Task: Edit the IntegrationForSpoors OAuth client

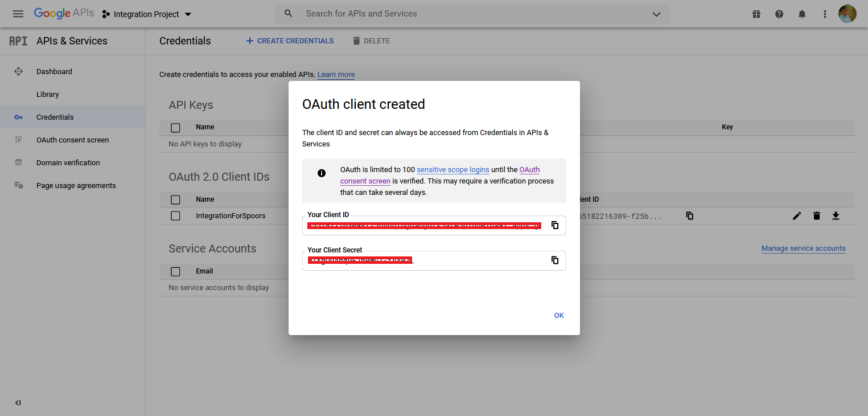Action: tap(797, 216)
